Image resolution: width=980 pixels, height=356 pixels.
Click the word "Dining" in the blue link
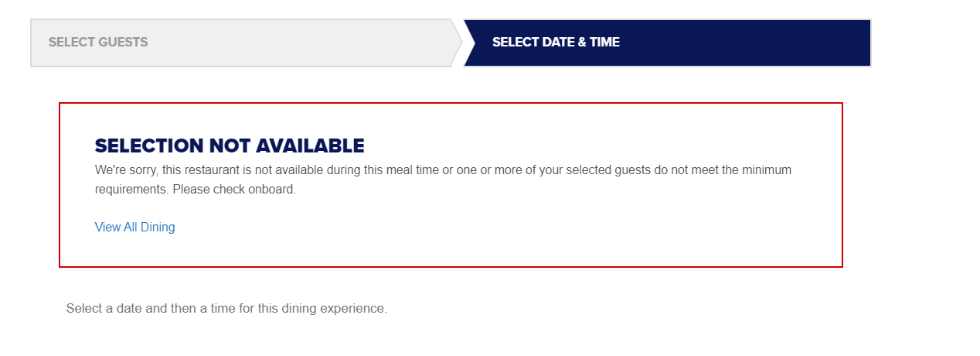tap(158, 227)
